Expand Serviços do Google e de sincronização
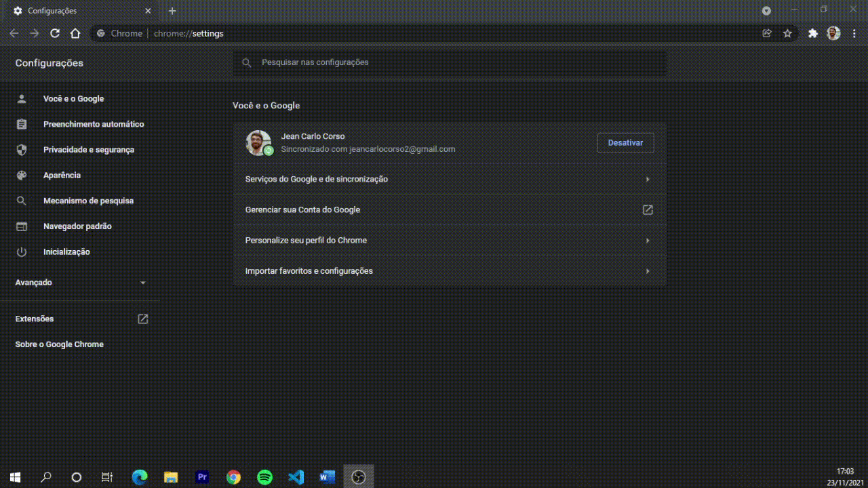This screenshot has width=868, height=488. tap(450, 179)
